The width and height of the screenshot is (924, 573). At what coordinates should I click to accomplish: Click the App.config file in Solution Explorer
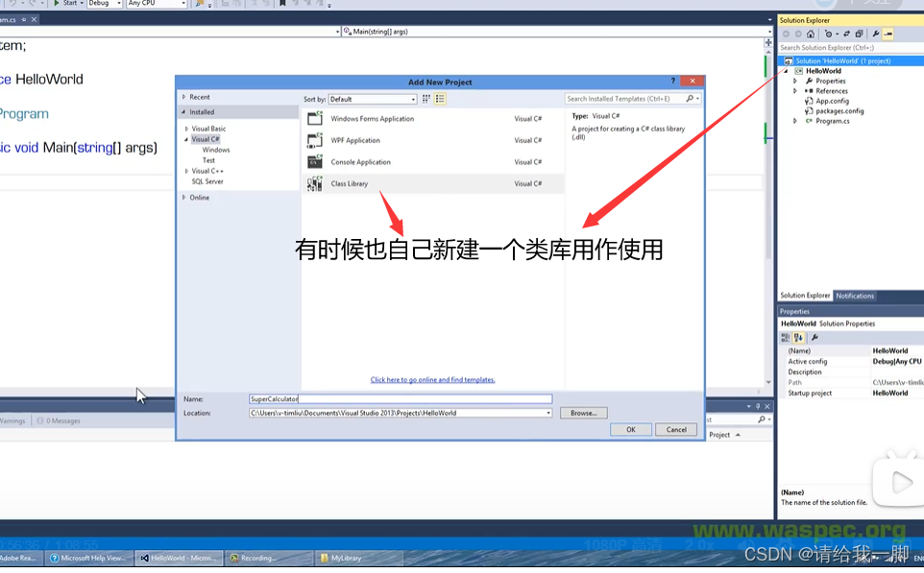click(832, 101)
